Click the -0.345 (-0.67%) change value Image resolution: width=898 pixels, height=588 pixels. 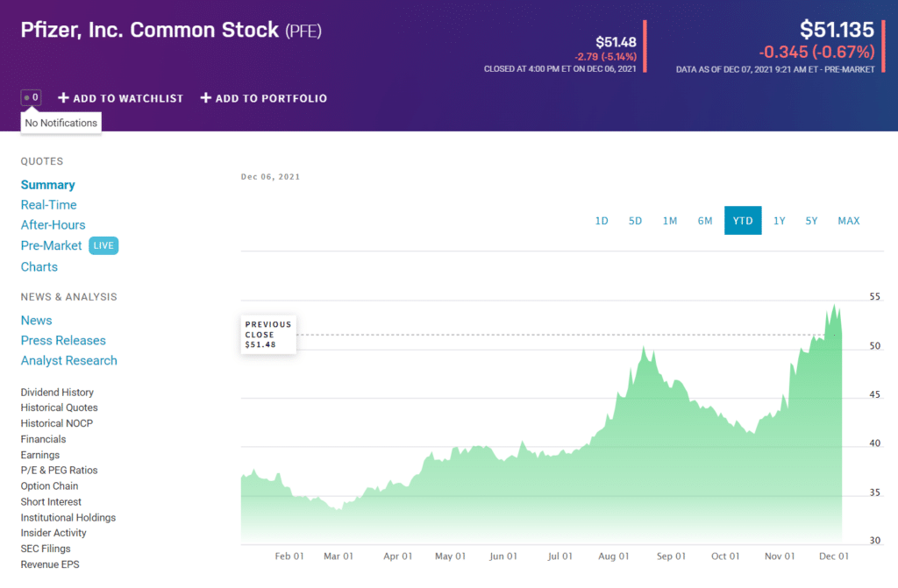816,52
